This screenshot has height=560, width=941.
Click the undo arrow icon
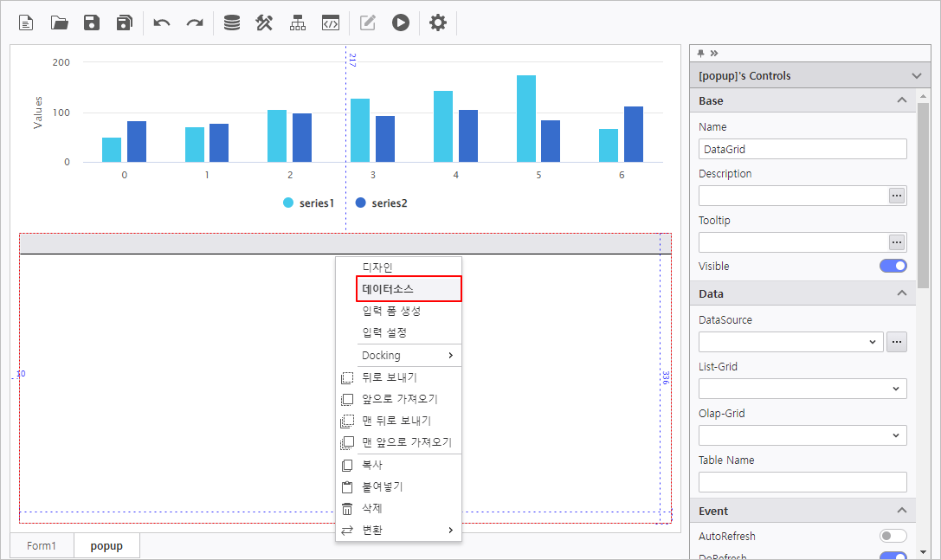tap(162, 23)
